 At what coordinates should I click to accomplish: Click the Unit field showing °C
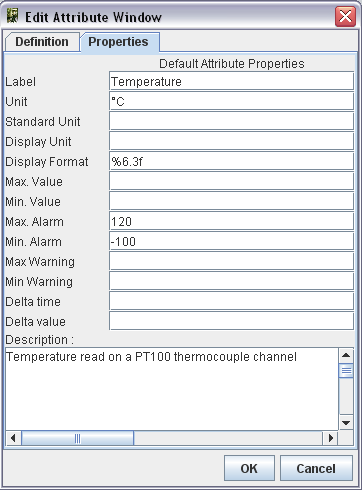232,101
